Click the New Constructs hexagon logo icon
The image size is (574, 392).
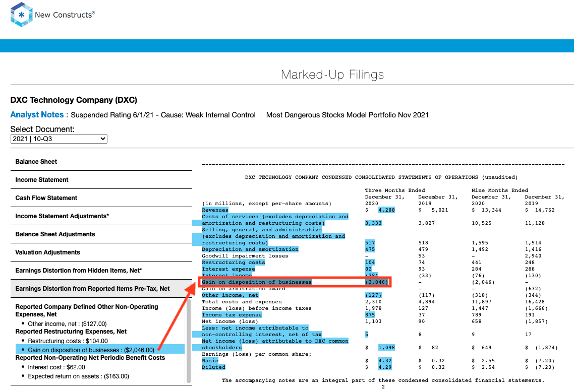click(22, 15)
